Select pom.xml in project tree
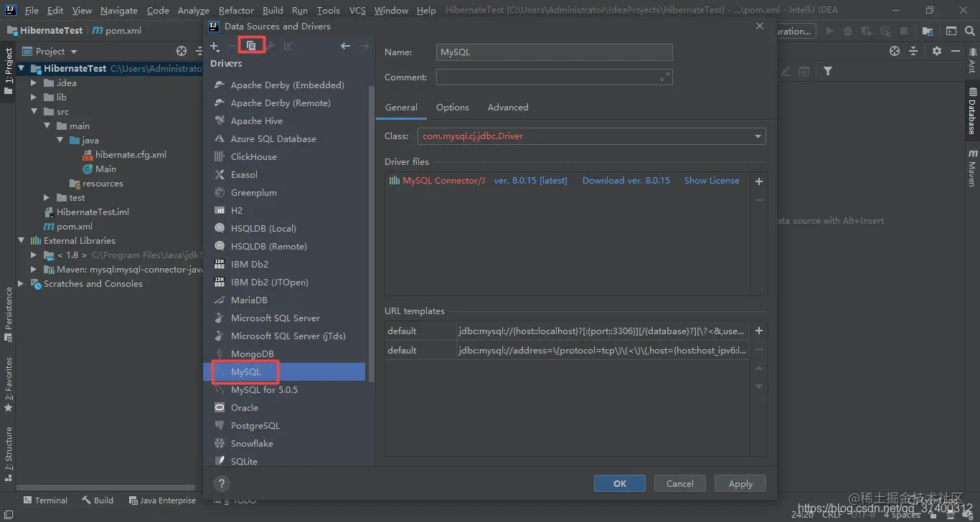The width and height of the screenshot is (980, 522). (75, 227)
